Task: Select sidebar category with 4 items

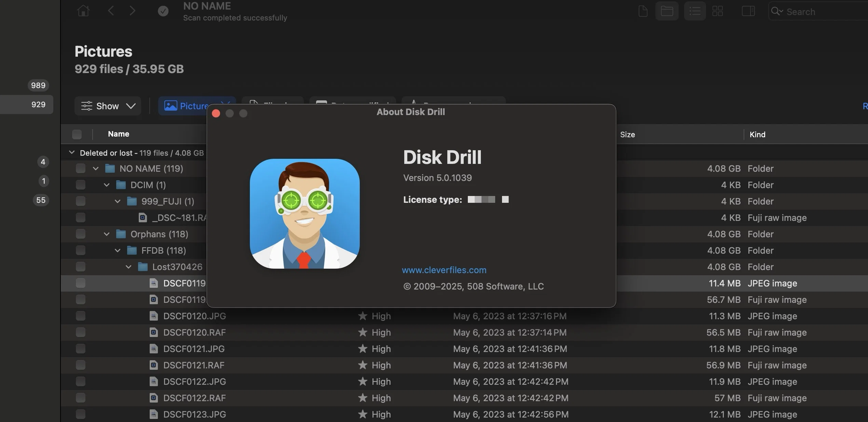Action: click(x=43, y=162)
